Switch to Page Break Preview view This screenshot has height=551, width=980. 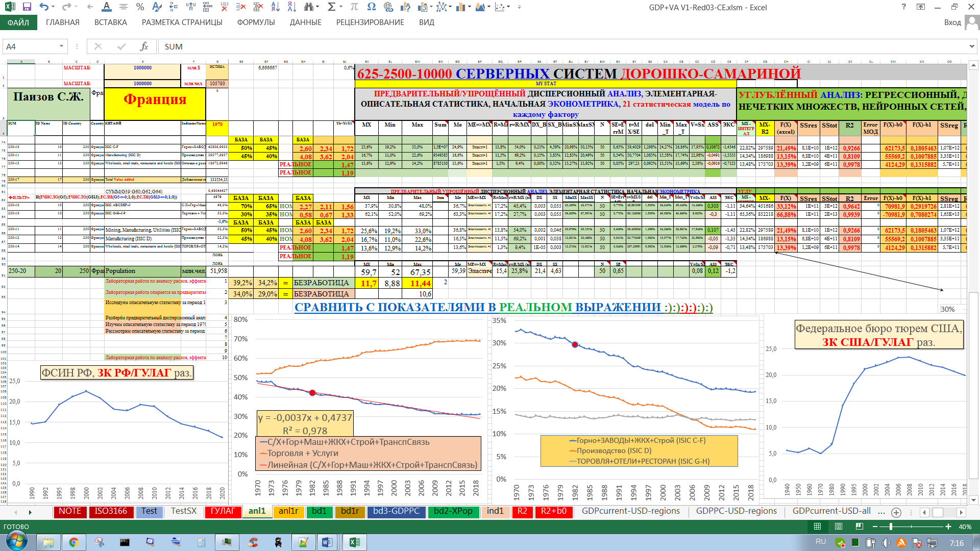860,527
